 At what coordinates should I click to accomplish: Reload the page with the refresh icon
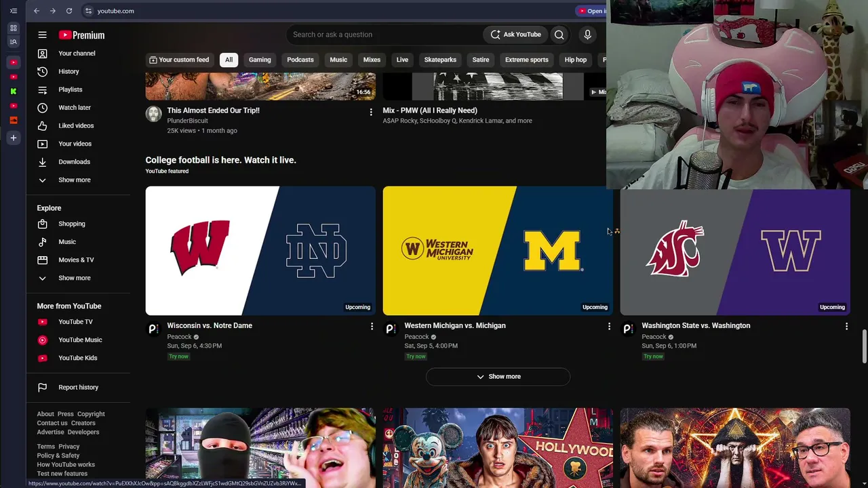point(69,11)
